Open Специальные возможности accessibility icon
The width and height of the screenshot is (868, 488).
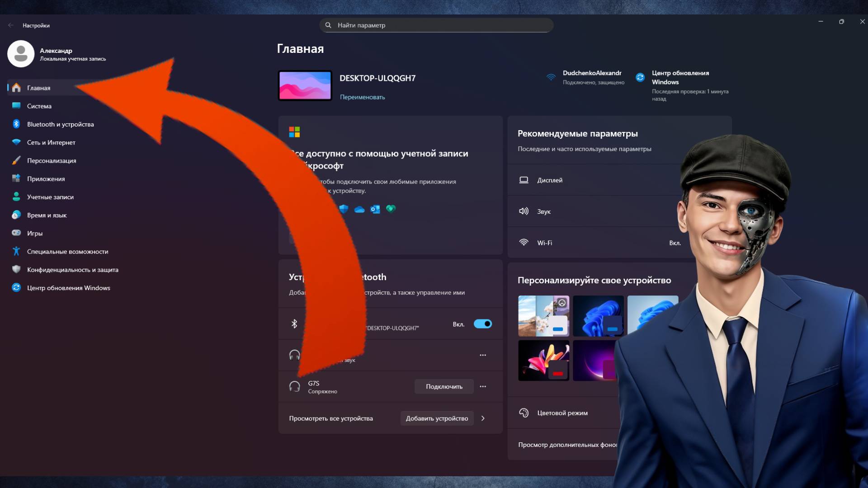pos(16,251)
